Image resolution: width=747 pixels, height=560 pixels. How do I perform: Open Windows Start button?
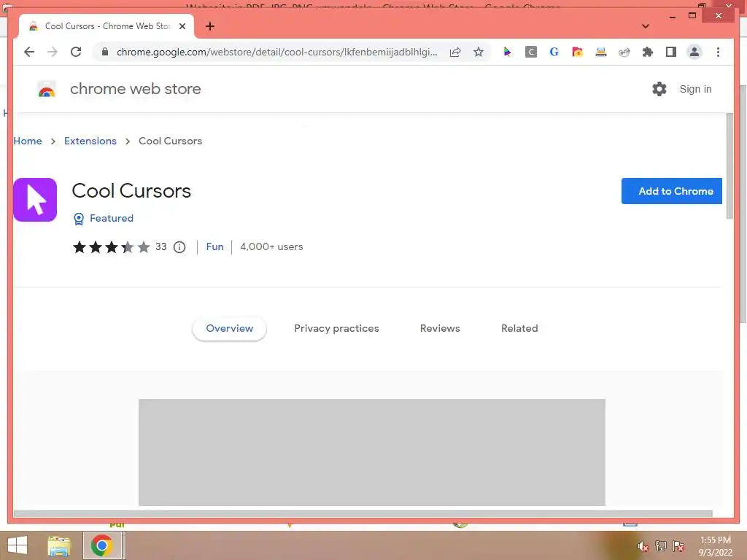tap(18, 545)
